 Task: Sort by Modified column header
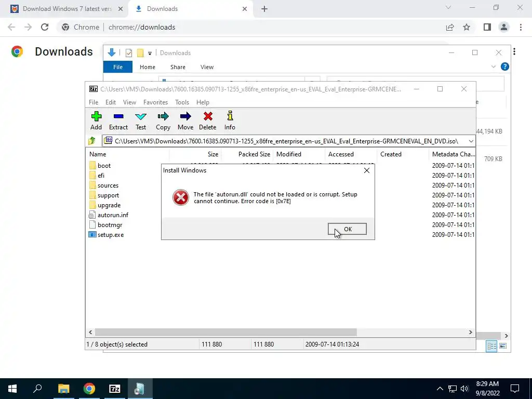click(299, 154)
